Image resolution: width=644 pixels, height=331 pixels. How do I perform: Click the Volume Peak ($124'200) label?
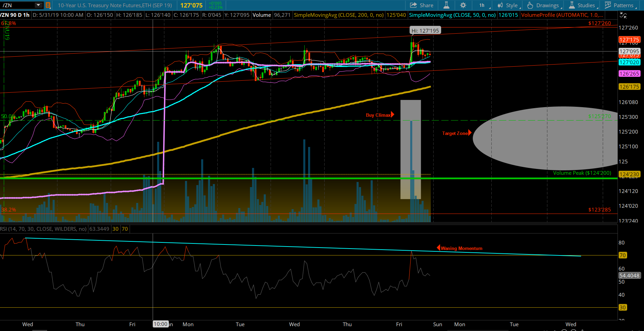point(582,173)
